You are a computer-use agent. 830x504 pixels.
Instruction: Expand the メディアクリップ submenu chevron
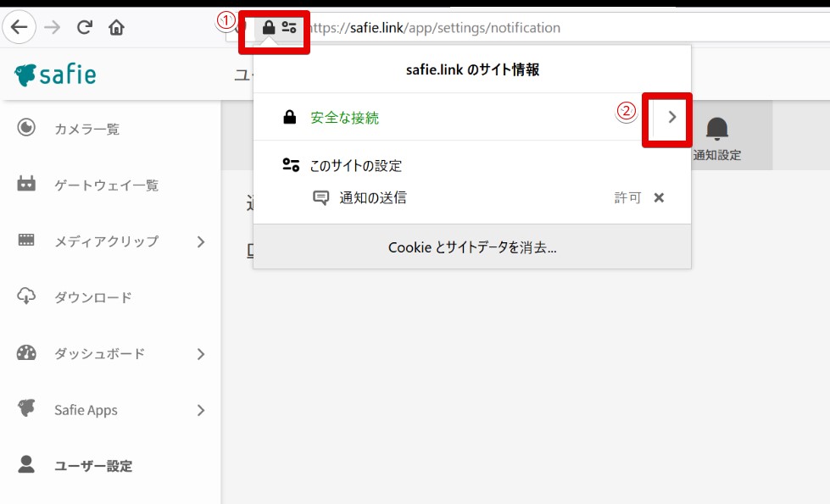(201, 241)
